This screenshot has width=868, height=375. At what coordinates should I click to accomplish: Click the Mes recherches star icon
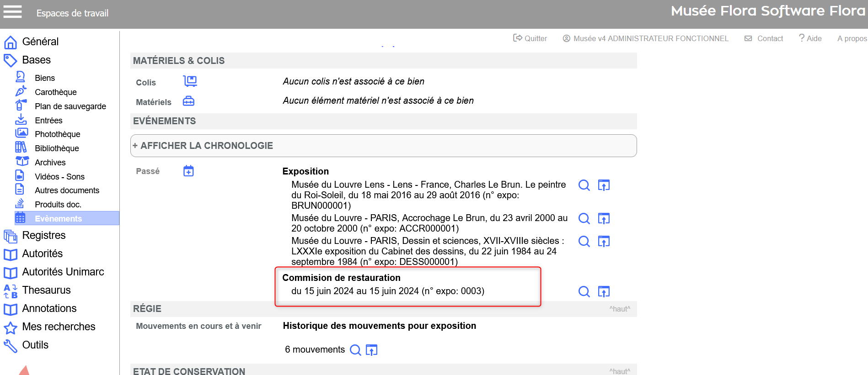click(11, 327)
